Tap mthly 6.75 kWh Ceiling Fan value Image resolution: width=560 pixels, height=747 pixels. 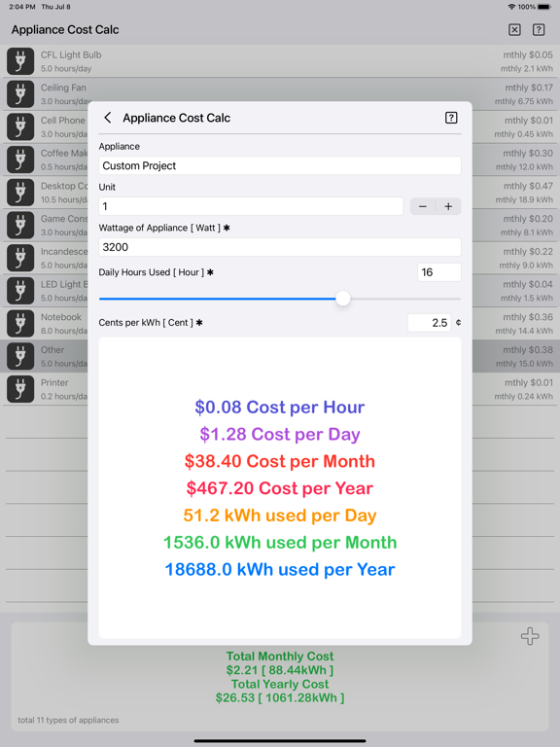pos(524,101)
